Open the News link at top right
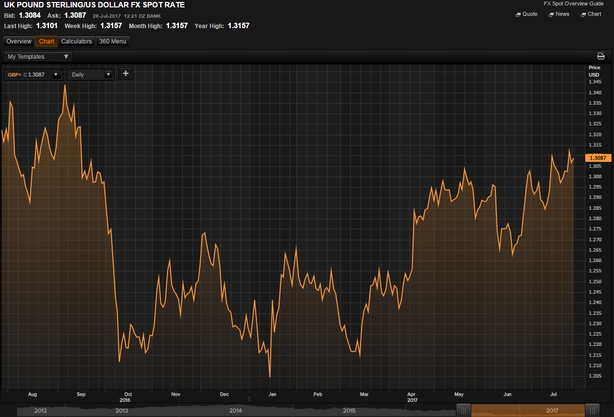Viewport: 614px width, 417px height. pyautogui.click(x=559, y=14)
